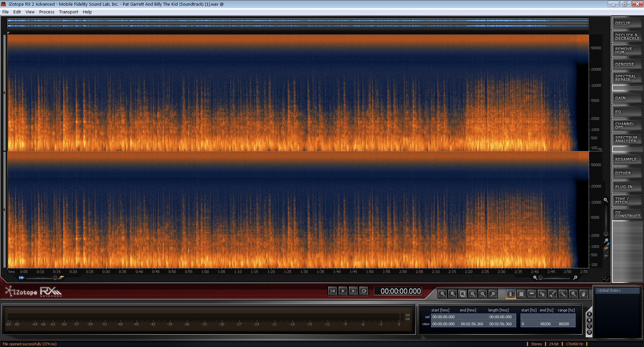Click the vertical frequency zoom slider knob
The image size is (644, 347).
[606, 234]
